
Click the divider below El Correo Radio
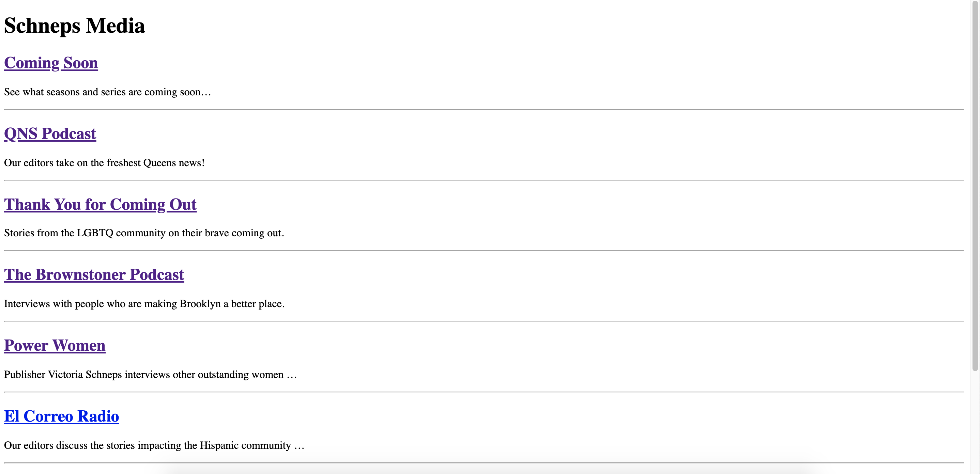point(484,463)
